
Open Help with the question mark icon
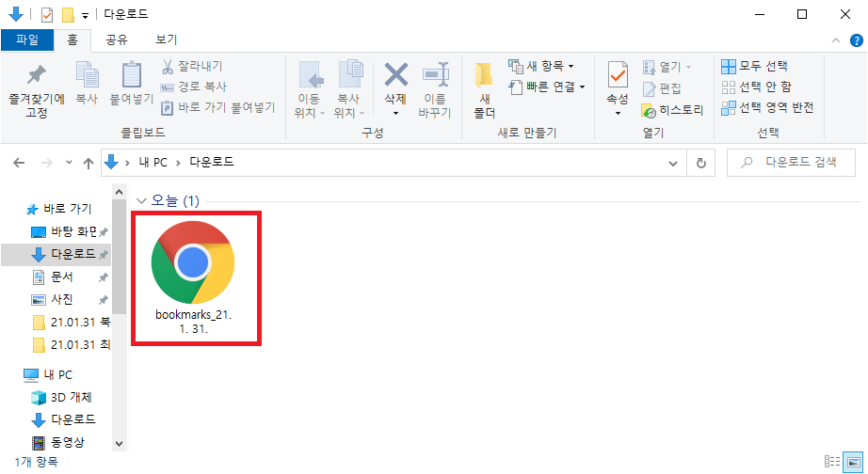856,40
